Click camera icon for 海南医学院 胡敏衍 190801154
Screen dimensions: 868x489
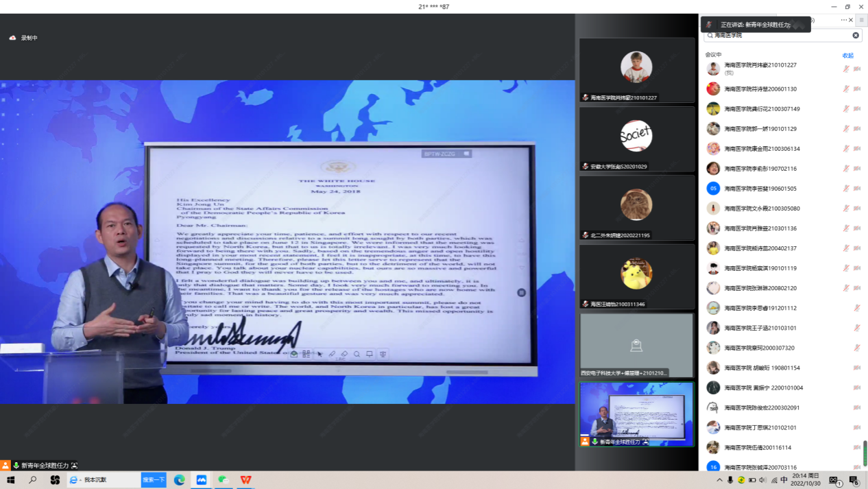click(x=857, y=368)
